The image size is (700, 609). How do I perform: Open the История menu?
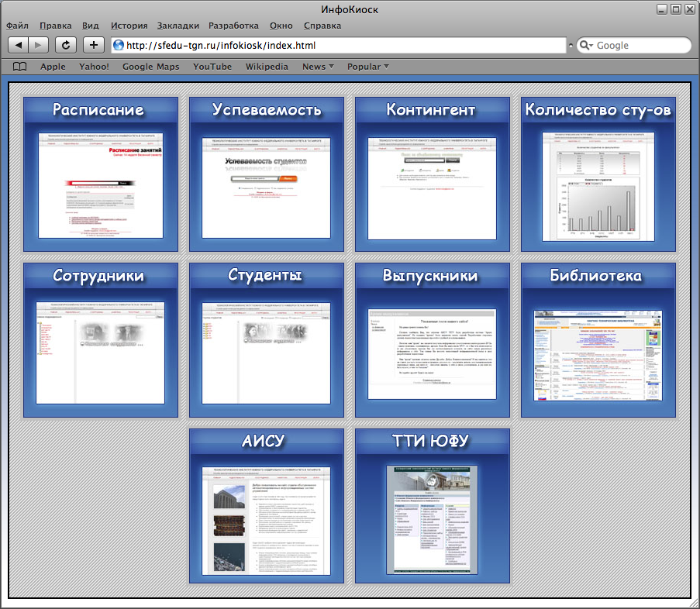click(129, 26)
